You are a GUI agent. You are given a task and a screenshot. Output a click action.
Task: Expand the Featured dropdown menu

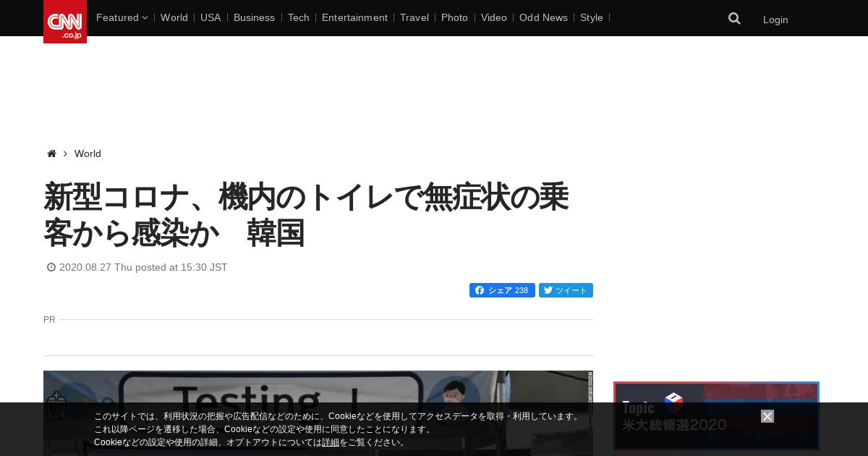122,17
